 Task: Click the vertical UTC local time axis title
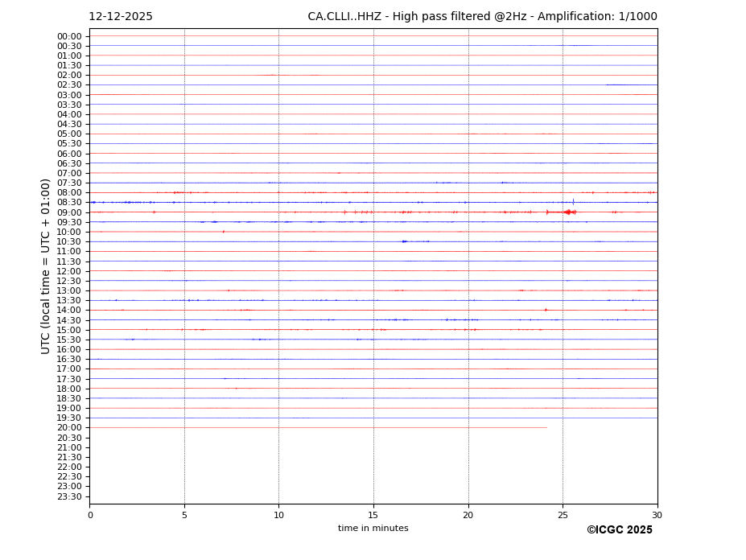click(47, 266)
